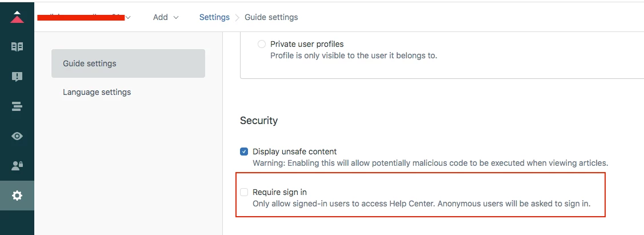
Task: Click the 'Profile is only visible' description text
Action: click(x=354, y=55)
